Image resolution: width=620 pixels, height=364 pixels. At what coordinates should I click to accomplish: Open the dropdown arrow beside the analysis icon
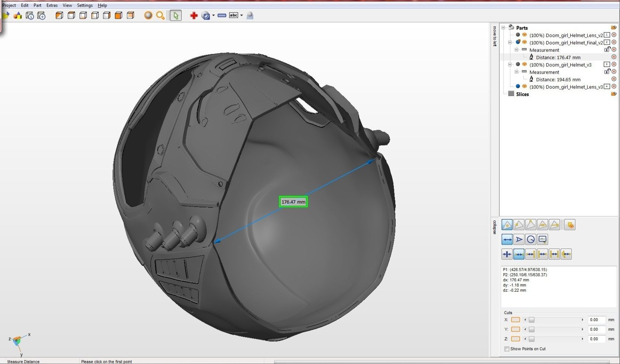click(x=213, y=15)
